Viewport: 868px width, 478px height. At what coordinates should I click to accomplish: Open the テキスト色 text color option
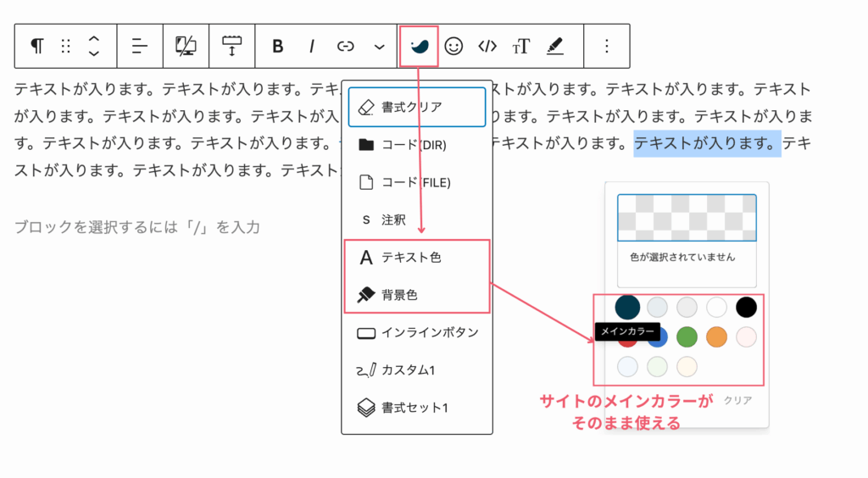[x=417, y=258]
